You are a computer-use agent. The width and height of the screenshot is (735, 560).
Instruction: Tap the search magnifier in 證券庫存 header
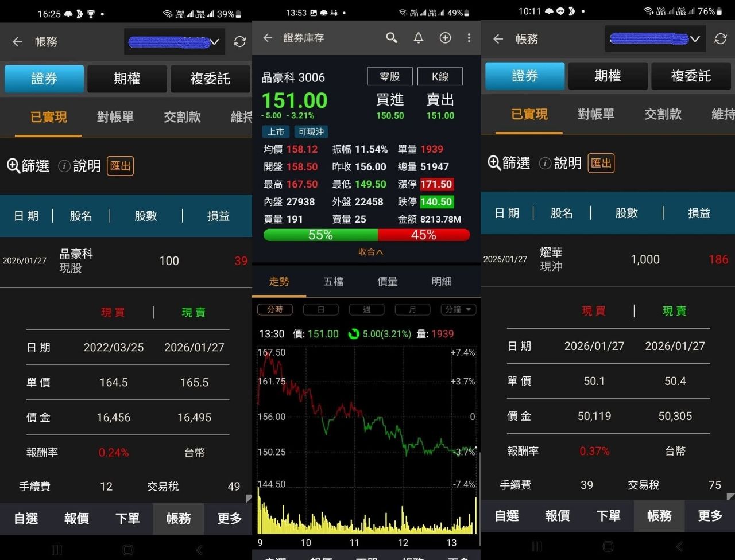[392, 38]
